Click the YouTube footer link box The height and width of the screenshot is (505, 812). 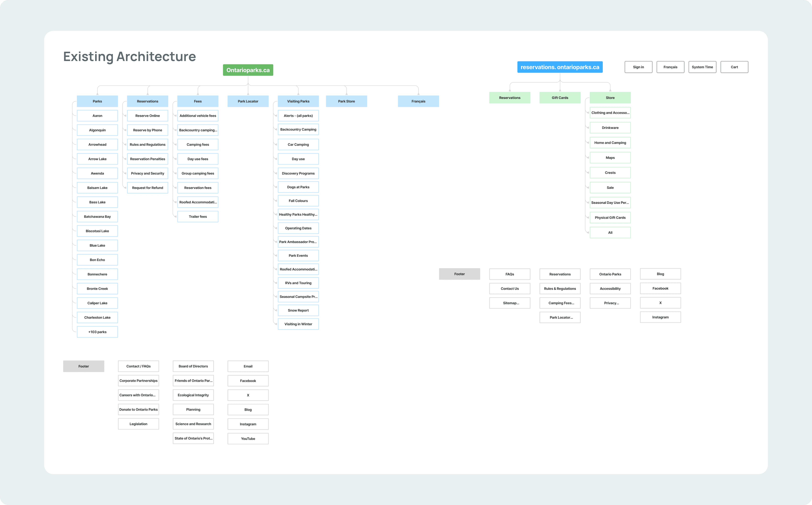click(248, 438)
